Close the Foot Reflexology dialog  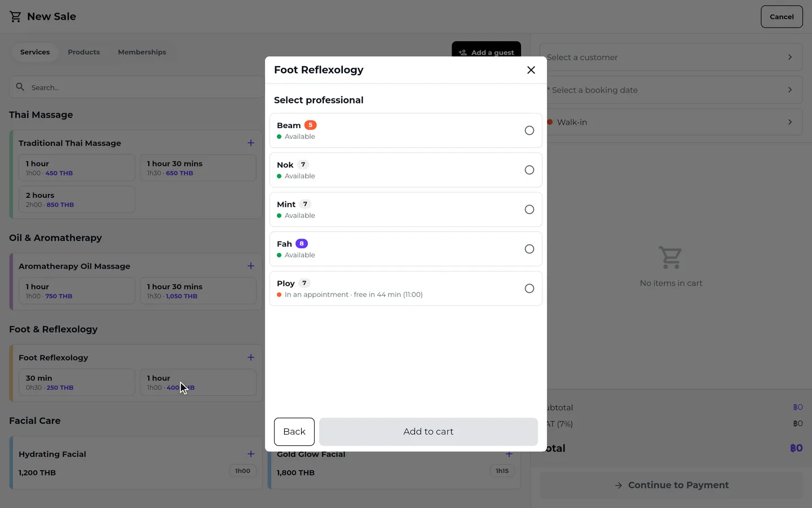(531, 70)
